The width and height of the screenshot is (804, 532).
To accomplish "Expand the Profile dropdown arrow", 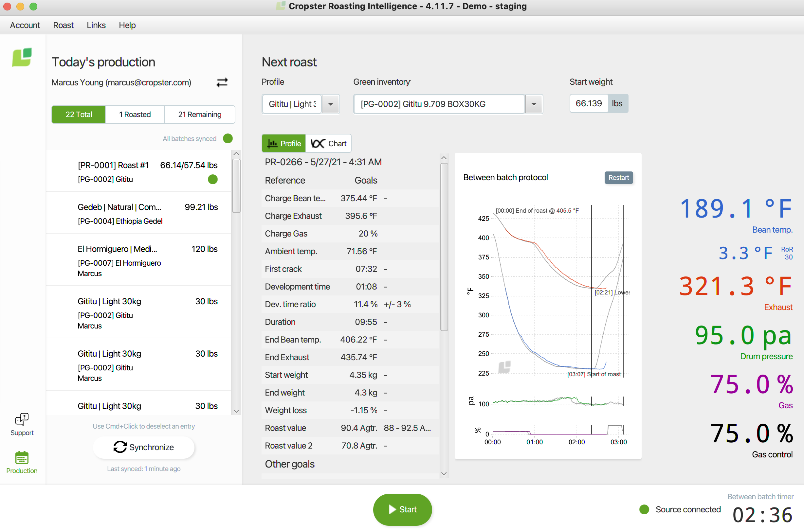I will coord(331,104).
